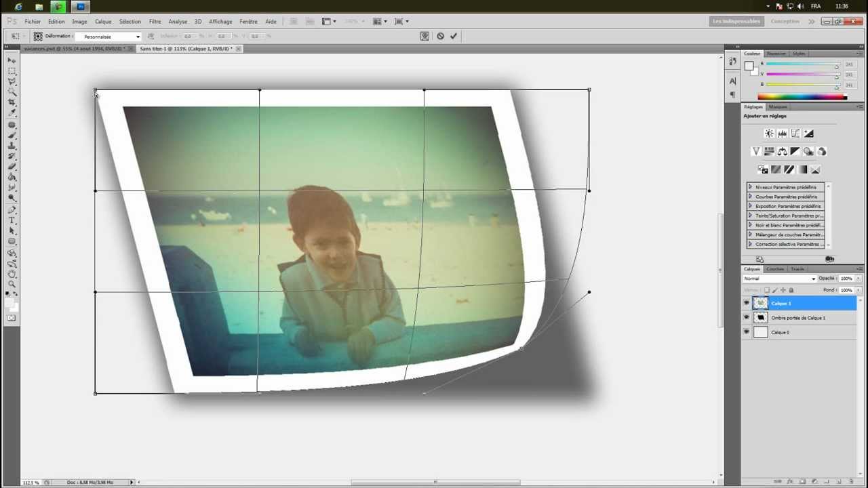Open the Déformation preset dropdown
The width and height of the screenshot is (868, 488).
(112, 37)
